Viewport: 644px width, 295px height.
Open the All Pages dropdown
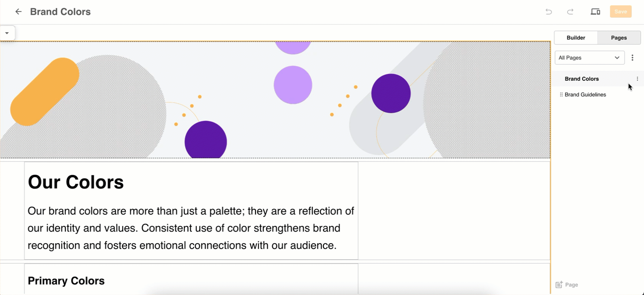tap(589, 58)
